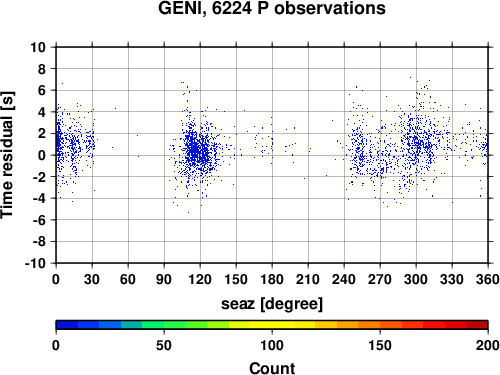
Task: Click the 'seaz [degree]' x-axis label
Action: pos(272,304)
